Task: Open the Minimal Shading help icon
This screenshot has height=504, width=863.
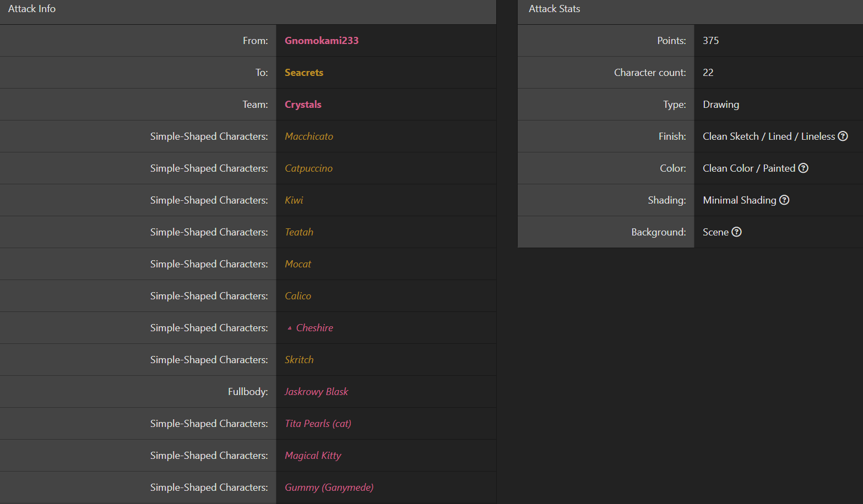Action: coord(784,200)
